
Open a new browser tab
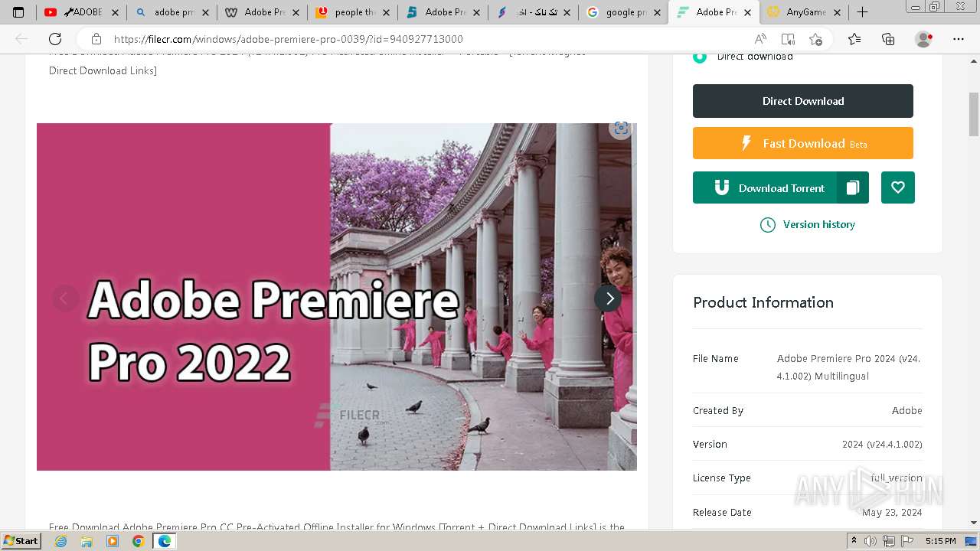(x=862, y=12)
